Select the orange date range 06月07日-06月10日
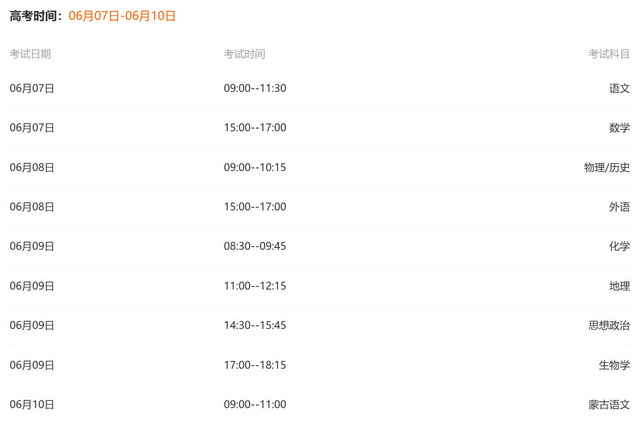Image resolution: width=640 pixels, height=424 pixels. click(x=122, y=16)
